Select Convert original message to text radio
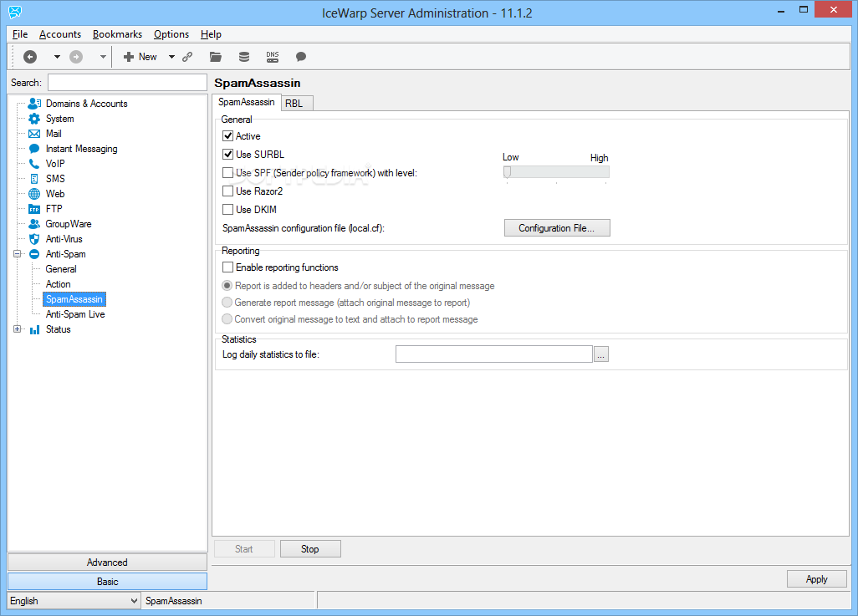 click(x=227, y=319)
